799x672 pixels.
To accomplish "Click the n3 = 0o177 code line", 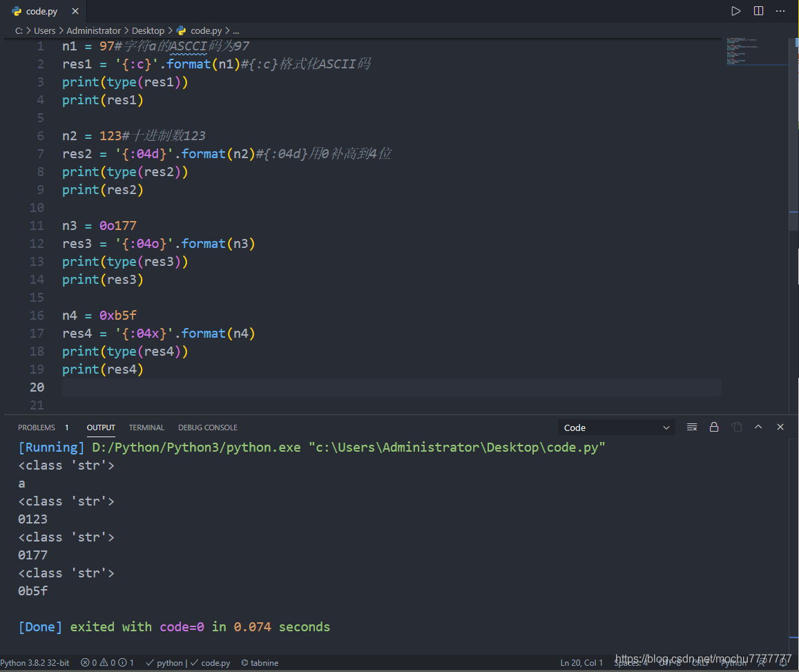I will [99, 226].
